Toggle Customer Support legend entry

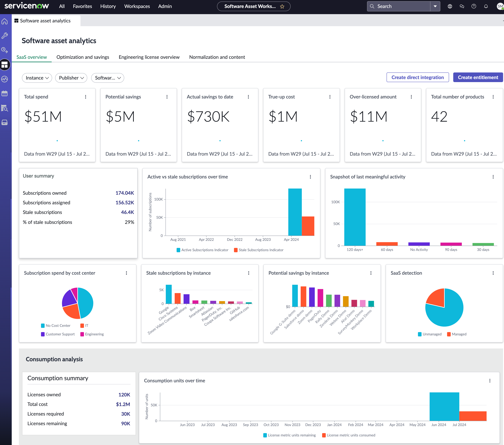click(58, 334)
